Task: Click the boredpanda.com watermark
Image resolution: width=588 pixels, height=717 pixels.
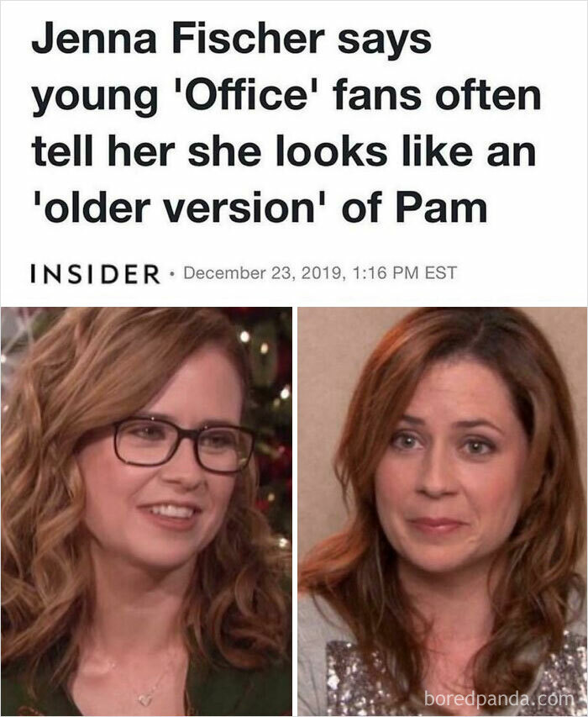Action: click(x=498, y=699)
